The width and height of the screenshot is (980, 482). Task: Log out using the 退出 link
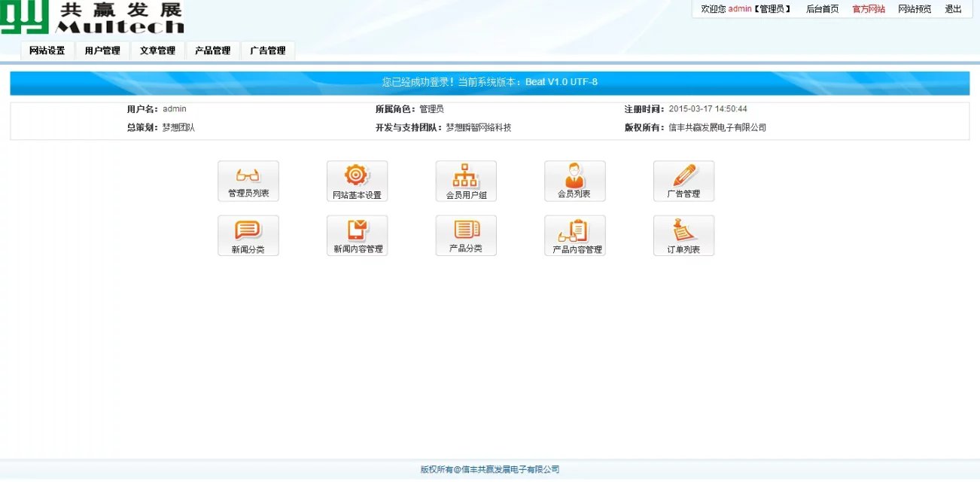(953, 9)
